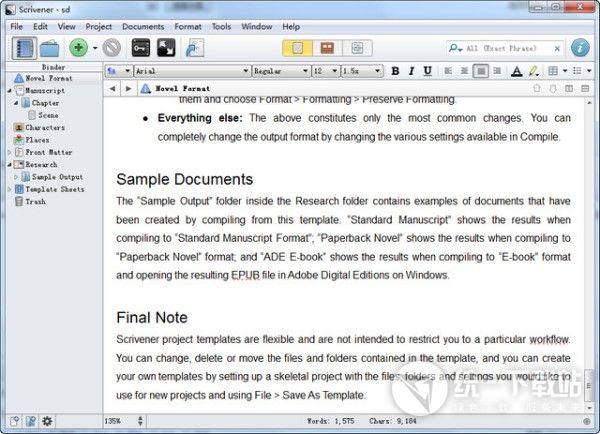
Task: Toggle Underline formatting
Action: 427,71
